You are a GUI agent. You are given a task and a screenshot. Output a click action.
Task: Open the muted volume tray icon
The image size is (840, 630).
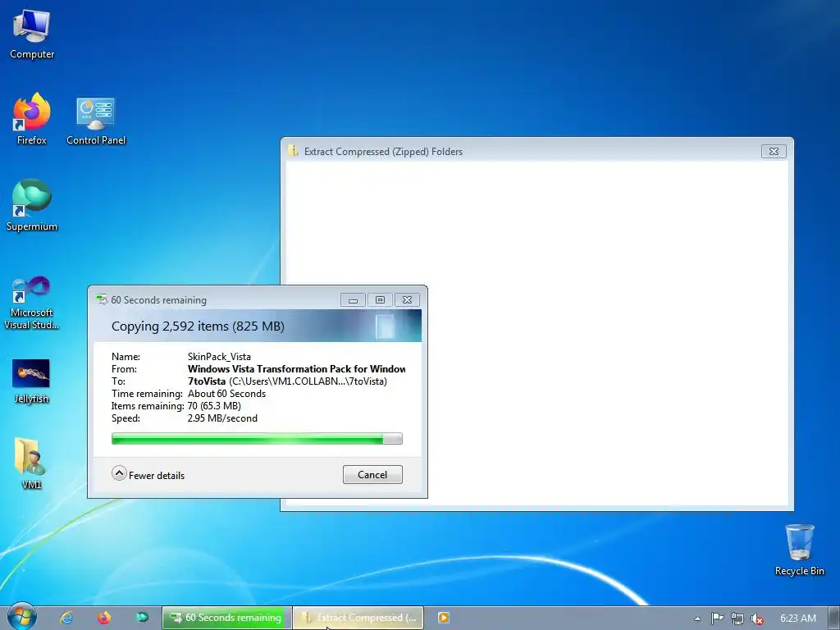[757, 619]
